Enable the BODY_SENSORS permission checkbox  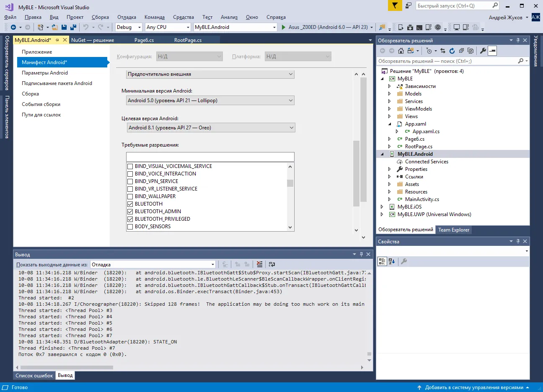[130, 227]
